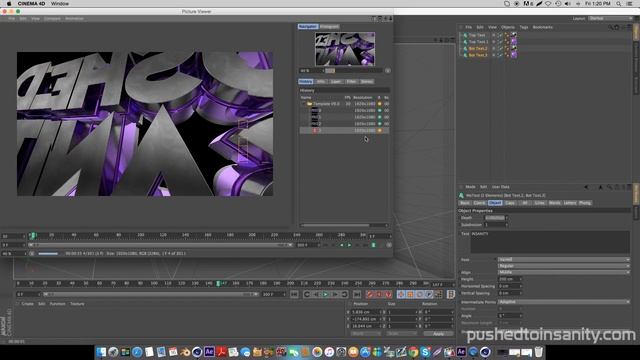Play the main timeline forward
The width and height of the screenshot is (640, 360).
[x=325, y=294]
